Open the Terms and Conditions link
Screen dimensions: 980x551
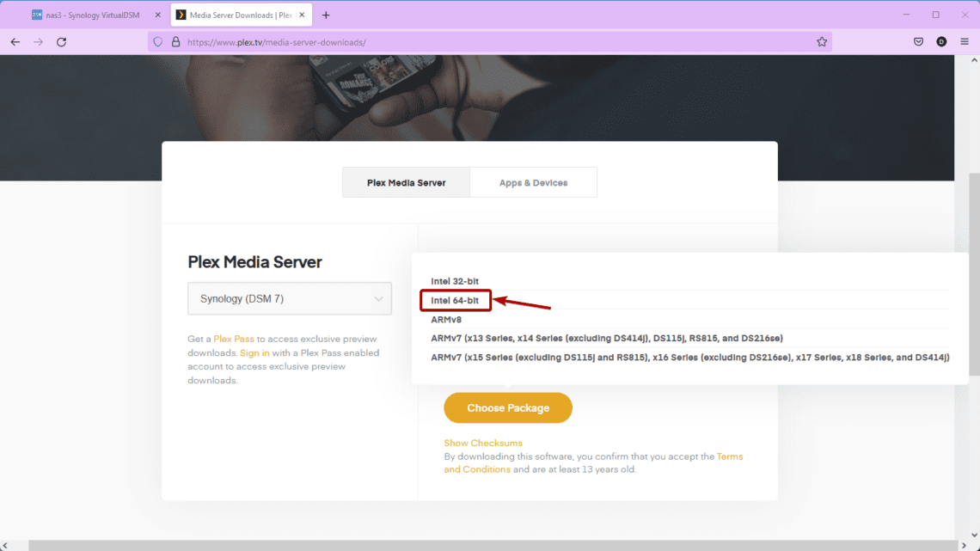coord(729,456)
